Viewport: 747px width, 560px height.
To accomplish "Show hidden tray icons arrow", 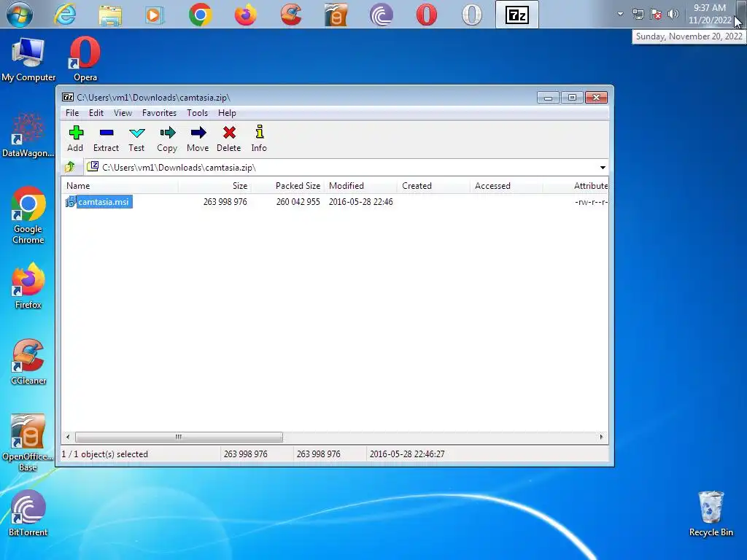I will (x=620, y=14).
